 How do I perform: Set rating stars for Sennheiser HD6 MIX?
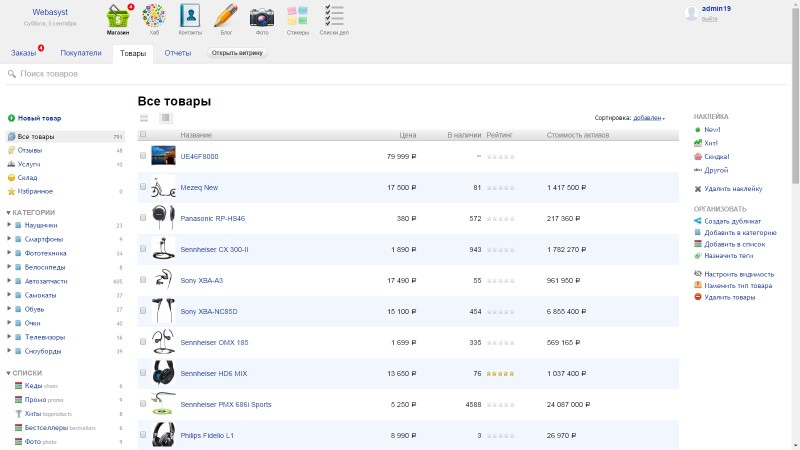[501, 373]
